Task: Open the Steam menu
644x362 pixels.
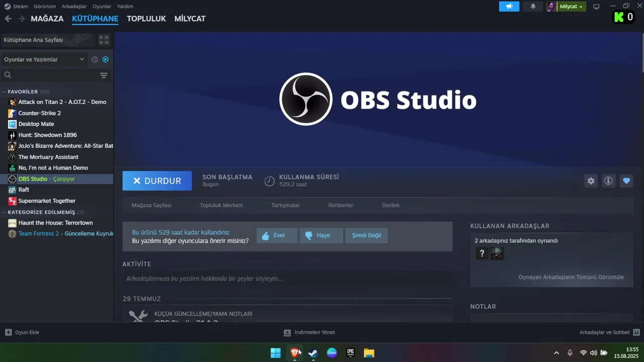Action: (16, 7)
